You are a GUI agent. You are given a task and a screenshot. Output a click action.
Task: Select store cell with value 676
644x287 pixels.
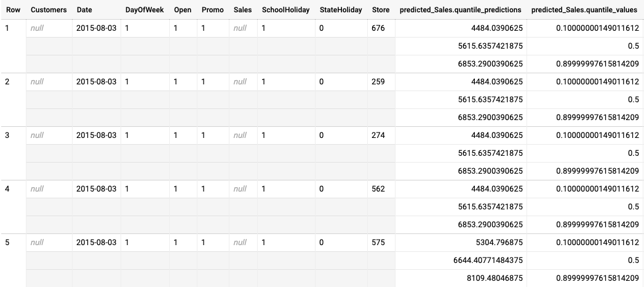pyautogui.click(x=378, y=28)
